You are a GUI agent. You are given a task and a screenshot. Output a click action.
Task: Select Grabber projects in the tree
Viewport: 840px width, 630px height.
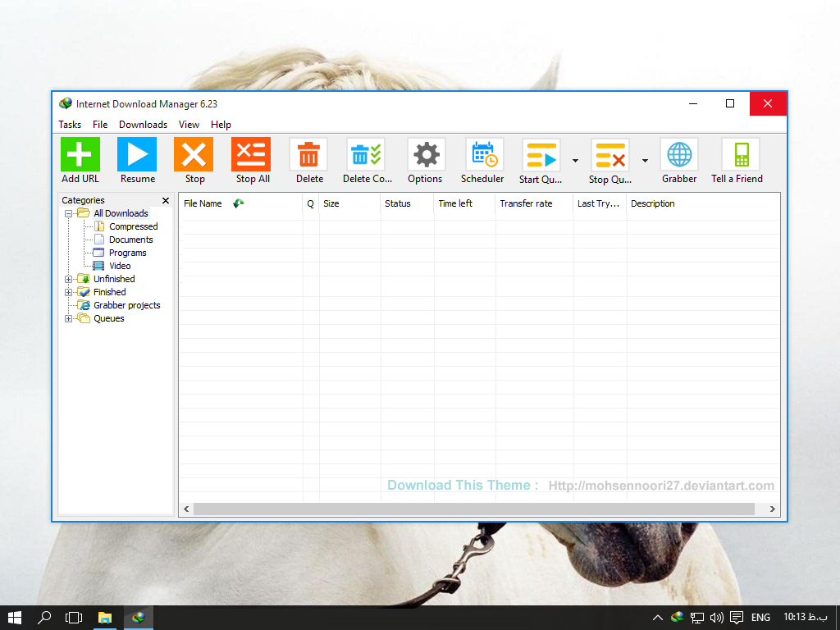point(127,305)
